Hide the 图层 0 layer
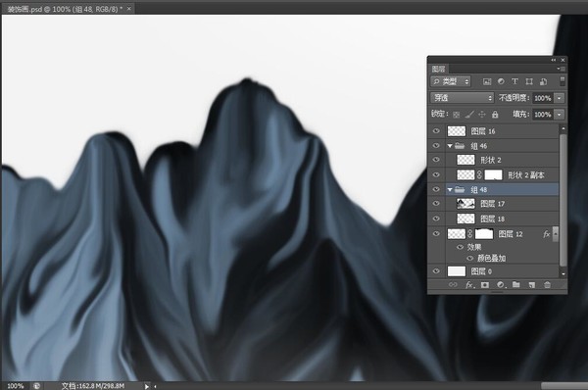588x390 pixels. click(436, 270)
